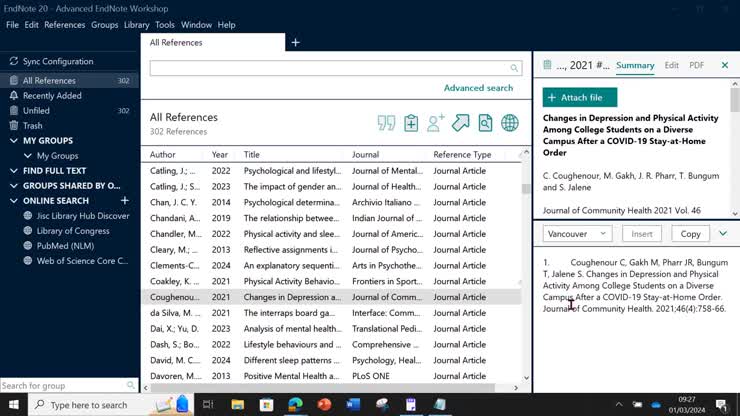Viewport: 740px width, 416px height.
Task: Expand the FIND FULL TEXT group
Action: [x=14, y=171]
